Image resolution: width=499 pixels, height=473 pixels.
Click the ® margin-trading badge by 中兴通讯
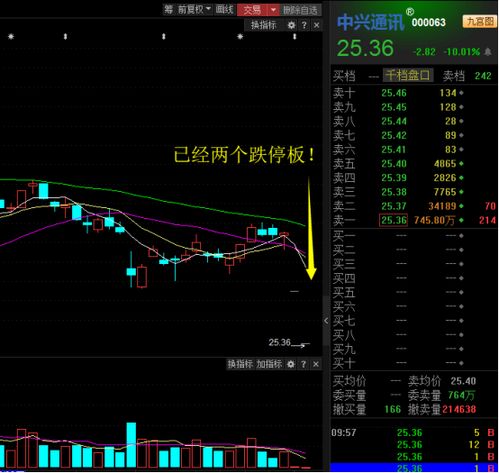(410, 12)
